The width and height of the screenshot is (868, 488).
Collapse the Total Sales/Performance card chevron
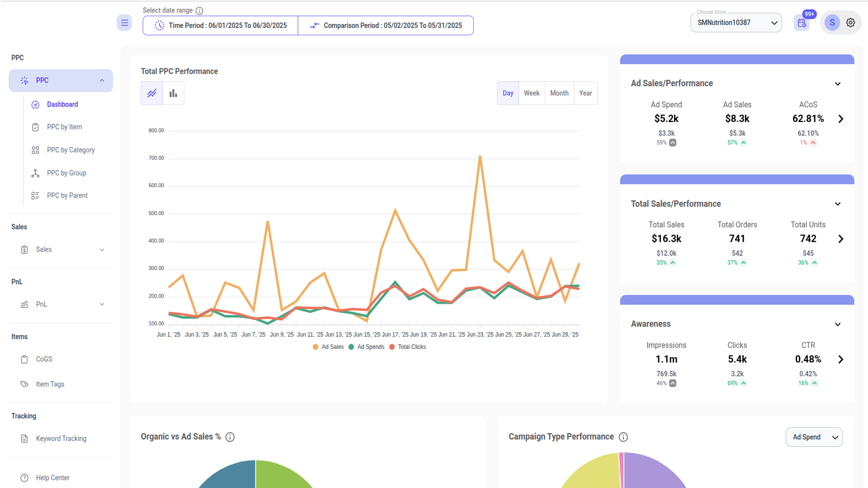coord(838,204)
